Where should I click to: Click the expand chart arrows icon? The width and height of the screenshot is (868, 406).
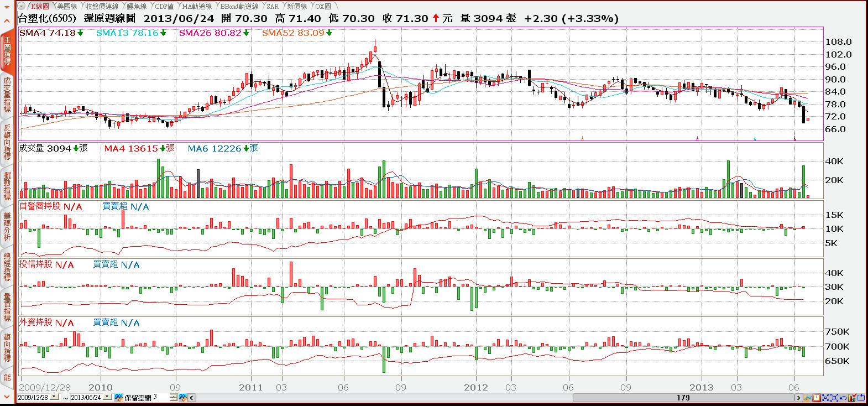pos(834,397)
